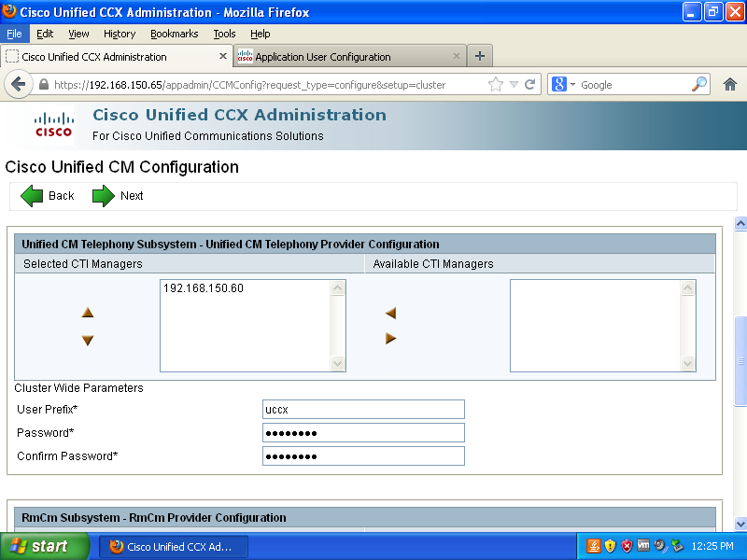Open the File menu
Image resolution: width=747 pixels, height=560 pixels.
14,34
